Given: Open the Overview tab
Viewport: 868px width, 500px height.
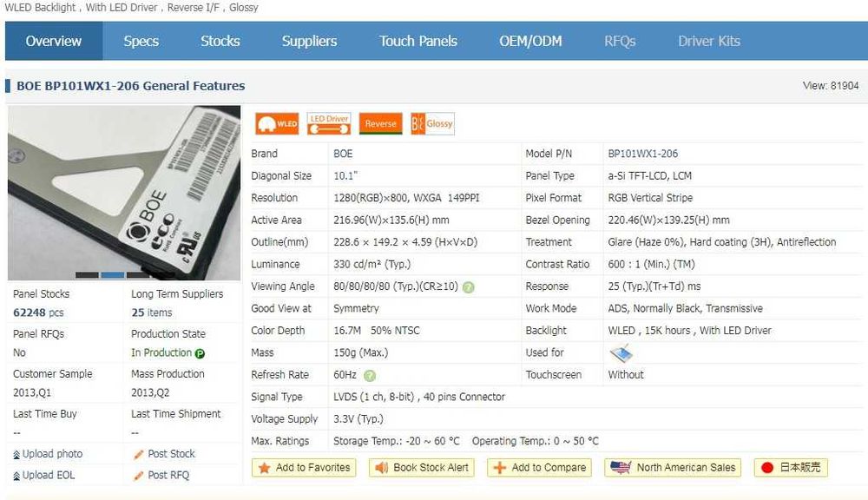Looking at the screenshot, I should coord(54,41).
